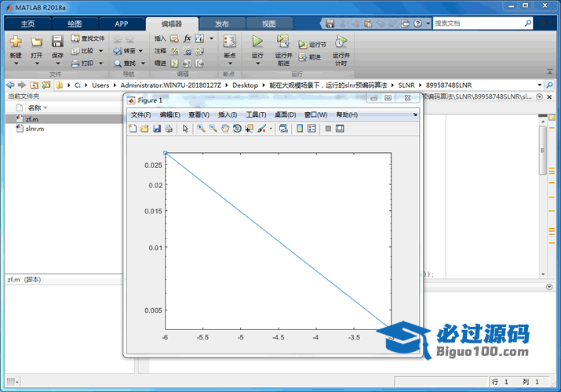Screen dimensions: 561x392
Task: Click the Uncomment icon beside percent icon
Action: point(187,51)
